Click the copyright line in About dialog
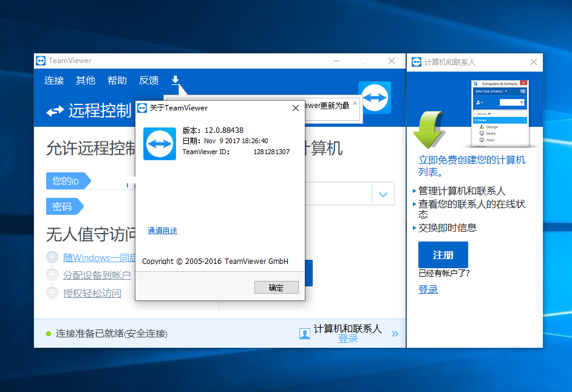The height and width of the screenshot is (392, 572). pyautogui.click(x=215, y=261)
